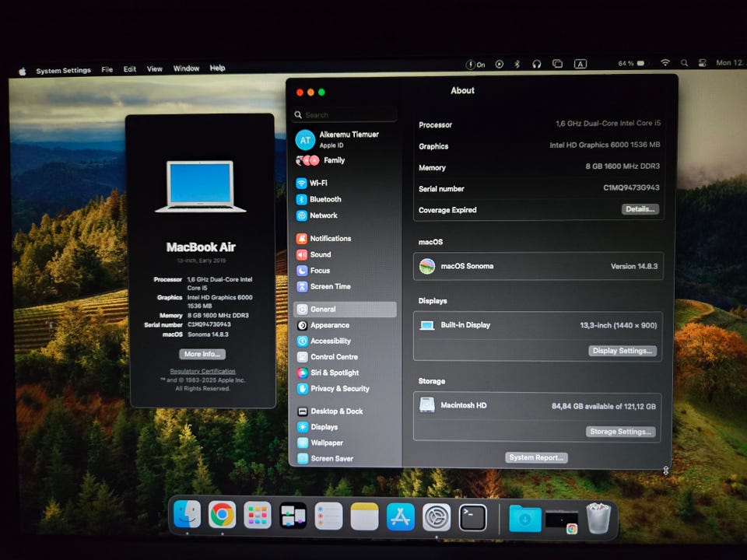Screen dimensions: 747x560
Task: Click the macOS Sonoma version row
Action: click(538, 266)
